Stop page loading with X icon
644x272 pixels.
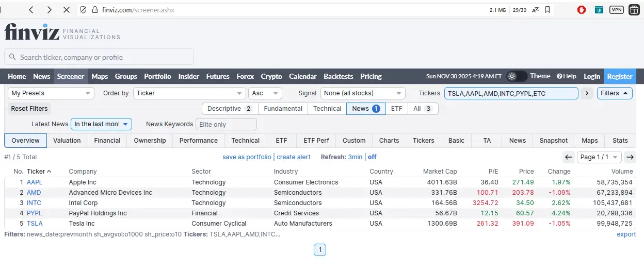(67, 10)
